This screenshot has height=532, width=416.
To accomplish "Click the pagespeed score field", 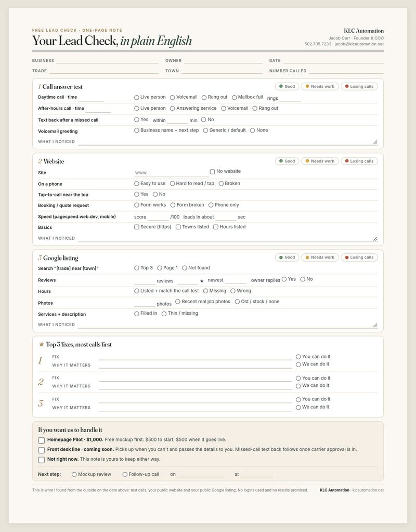I will (158, 217).
